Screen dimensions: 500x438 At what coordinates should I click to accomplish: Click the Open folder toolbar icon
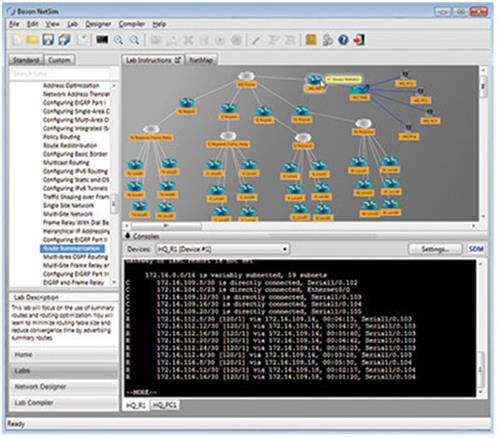coord(33,40)
